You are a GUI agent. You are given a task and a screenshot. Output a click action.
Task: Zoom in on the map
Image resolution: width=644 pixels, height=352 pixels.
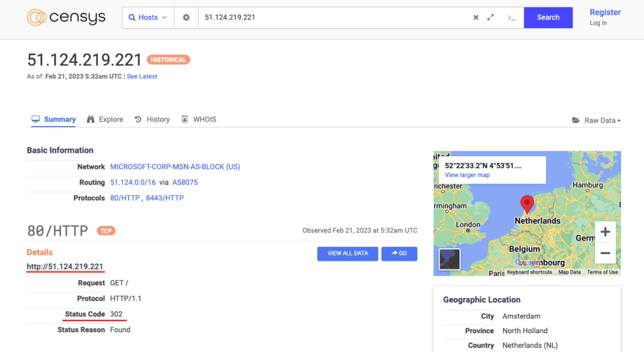(604, 232)
